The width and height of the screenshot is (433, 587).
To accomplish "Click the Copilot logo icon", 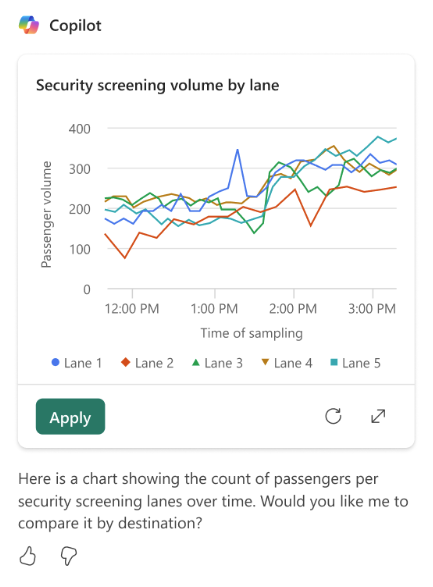I will coord(29,25).
